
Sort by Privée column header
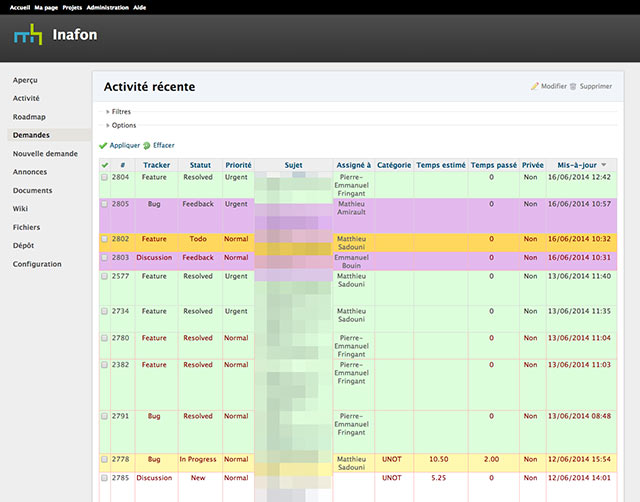(533, 165)
